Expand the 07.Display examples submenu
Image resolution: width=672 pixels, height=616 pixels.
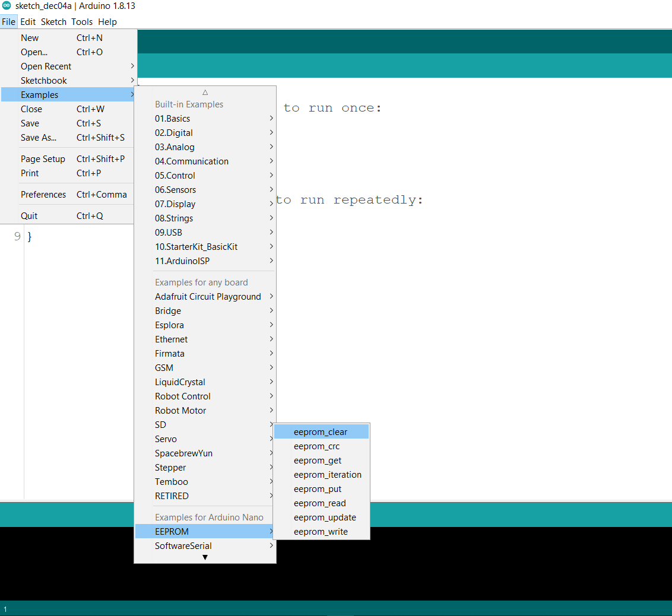pos(205,204)
